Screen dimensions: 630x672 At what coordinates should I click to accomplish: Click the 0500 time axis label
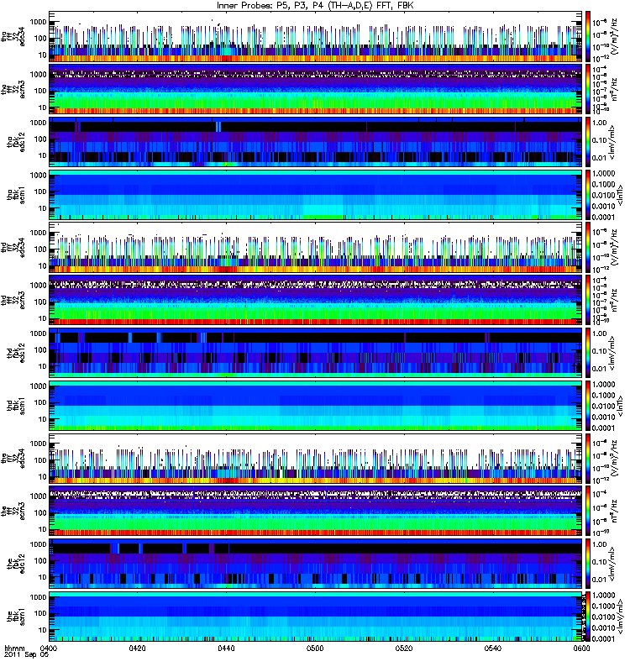coord(315,648)
